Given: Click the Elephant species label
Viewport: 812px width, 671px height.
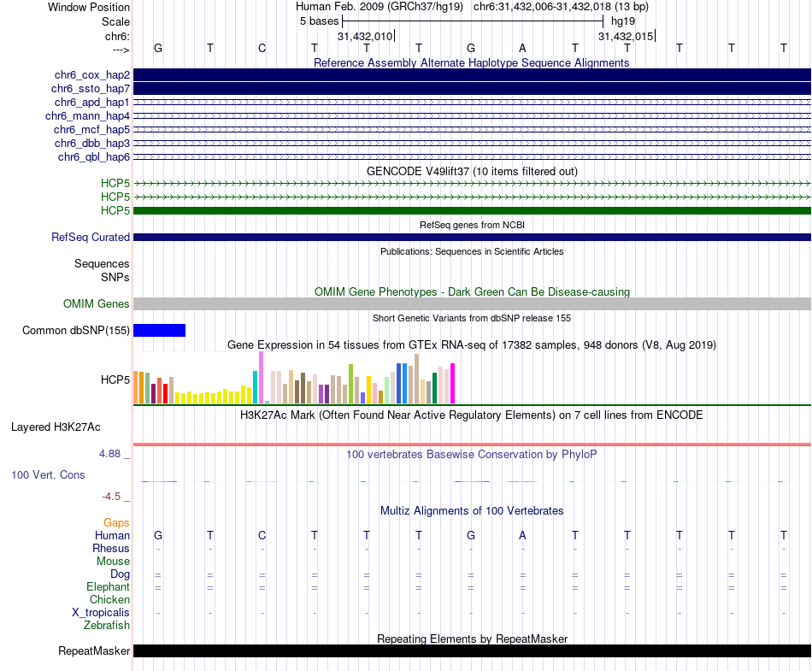Looking at the screenshot, I should point(109,586).
